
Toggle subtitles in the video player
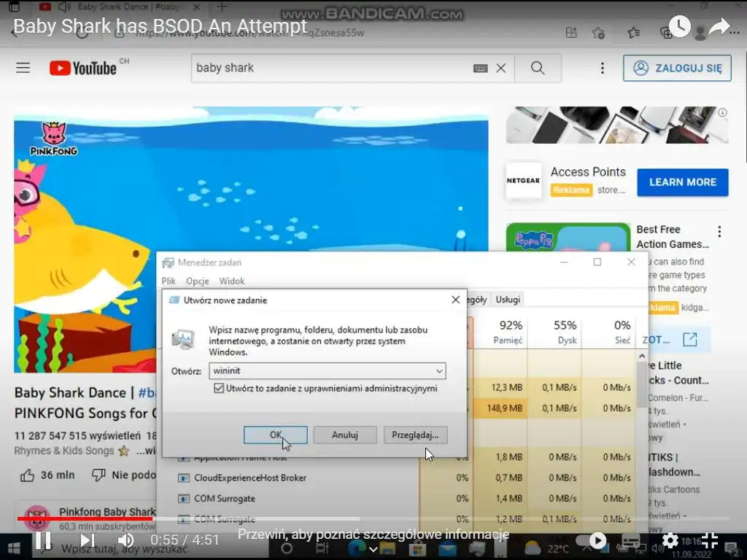630,540
